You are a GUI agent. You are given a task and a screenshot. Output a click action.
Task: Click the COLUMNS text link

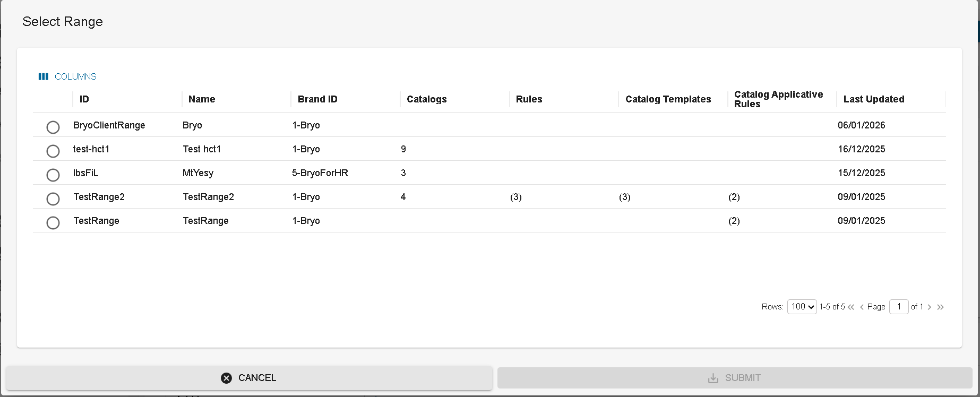click(75, 77)
